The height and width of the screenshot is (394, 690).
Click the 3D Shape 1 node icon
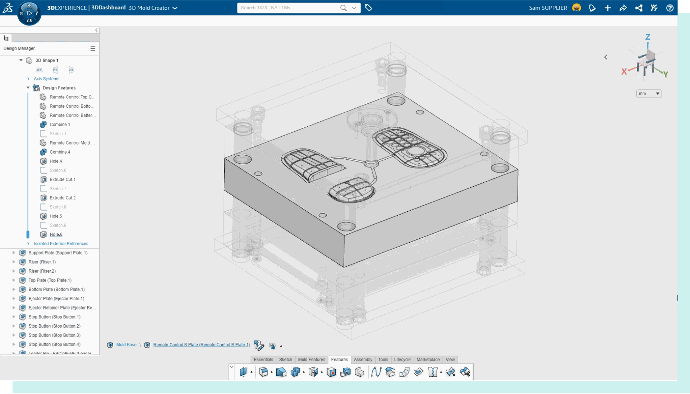click(x=29, y=60)
